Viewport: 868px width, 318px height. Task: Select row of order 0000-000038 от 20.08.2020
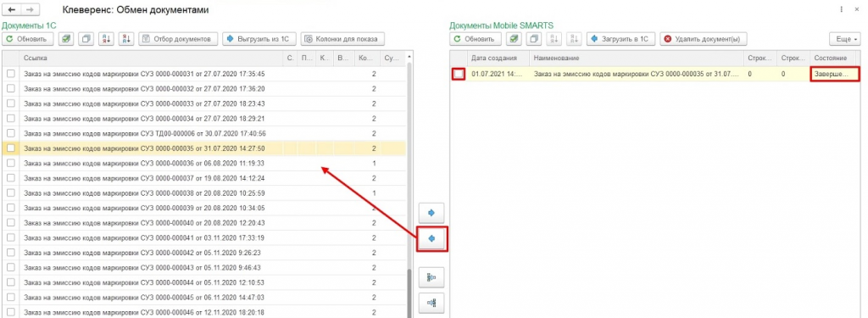click(x=203, y=193)
